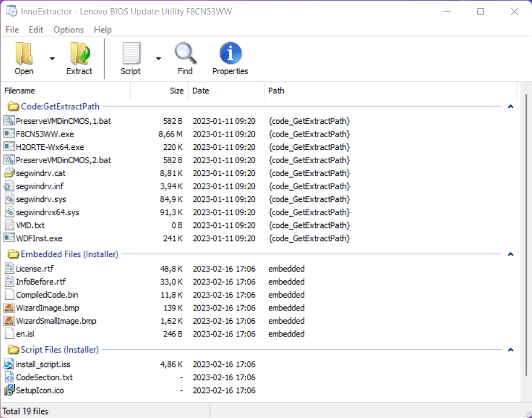Click the 8,81 K size of segwindrv.cat
The height and width of the screenshot is (418, 532).
pos(172,173)
